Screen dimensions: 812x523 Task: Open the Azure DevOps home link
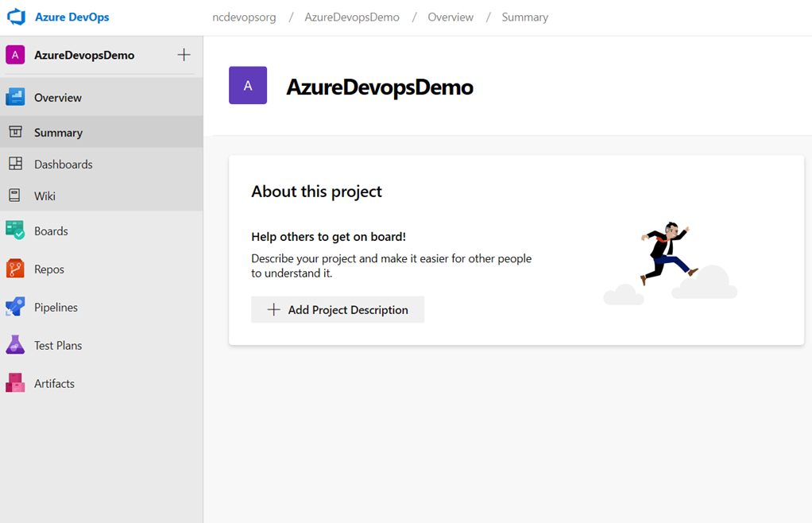pos(72,17)
